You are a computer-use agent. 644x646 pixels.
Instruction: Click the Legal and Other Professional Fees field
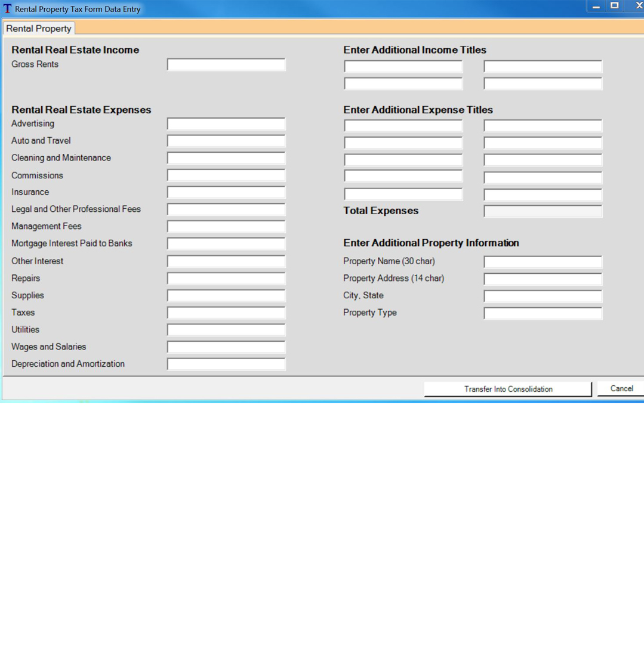click(226, 209)
